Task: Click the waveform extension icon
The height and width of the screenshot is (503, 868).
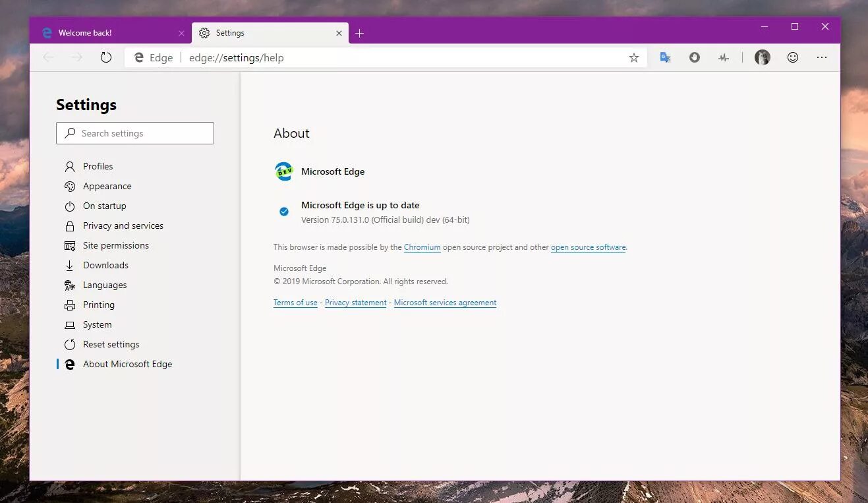Action: point(724,57)
